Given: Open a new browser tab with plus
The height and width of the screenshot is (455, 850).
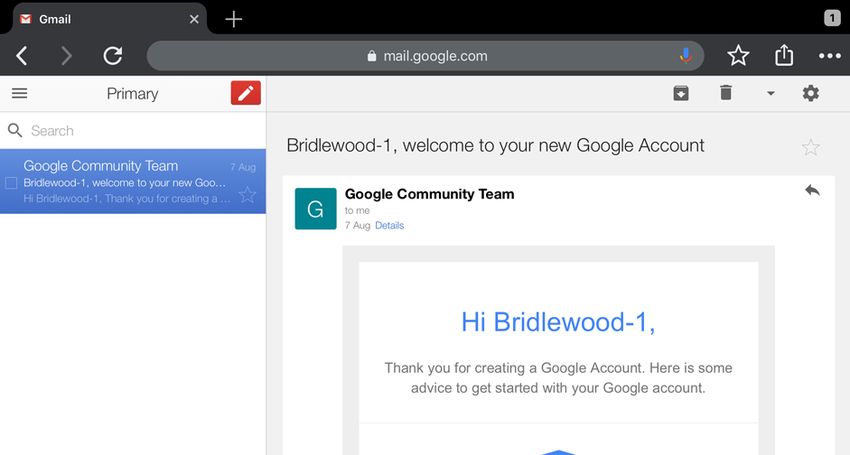Looking at the screenshot, I should coord(234,20).
